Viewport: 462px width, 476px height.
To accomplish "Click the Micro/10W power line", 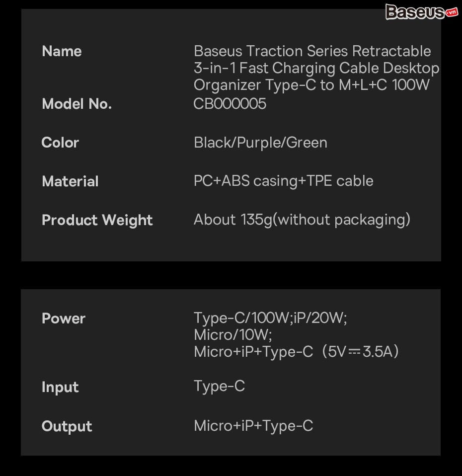I will pyautogui.click(x=233, y=335).
